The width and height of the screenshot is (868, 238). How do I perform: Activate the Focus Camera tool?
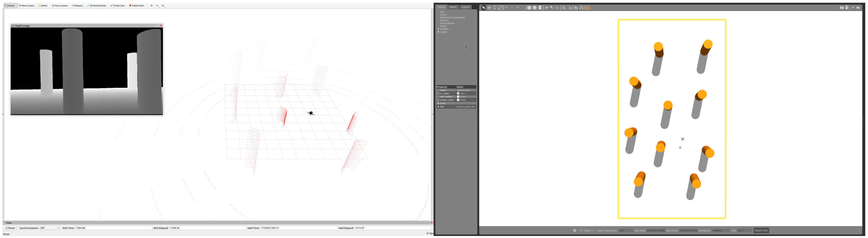pos(60,6)
